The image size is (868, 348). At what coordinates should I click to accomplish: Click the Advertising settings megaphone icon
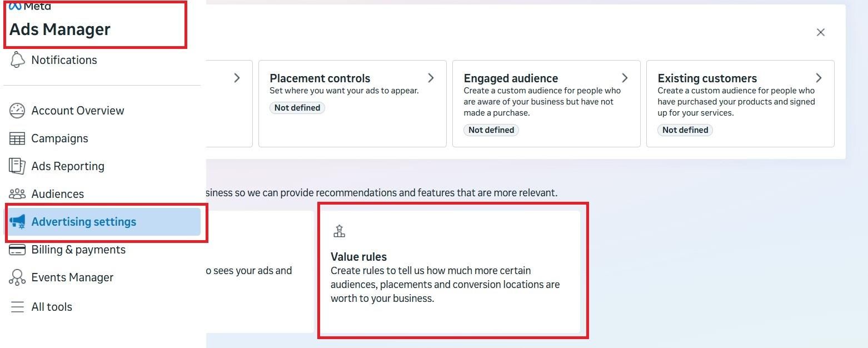coord(18,222)
